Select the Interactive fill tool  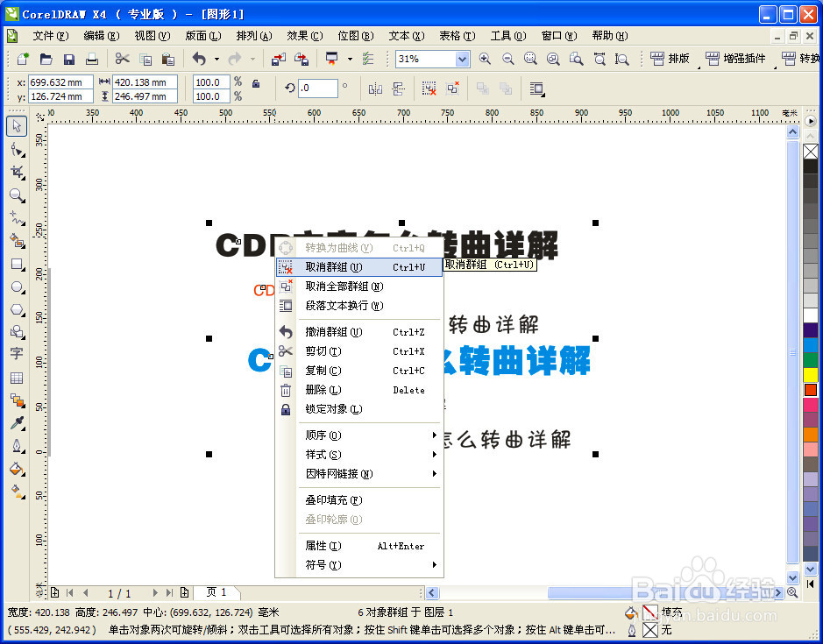pos(17,492)
